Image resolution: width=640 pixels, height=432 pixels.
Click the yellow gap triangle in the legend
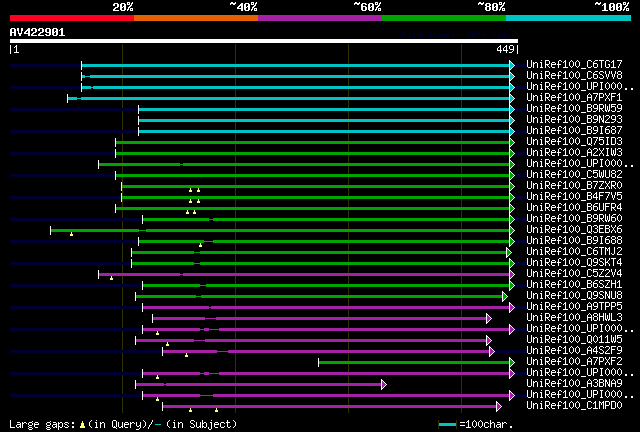point(82,425)
